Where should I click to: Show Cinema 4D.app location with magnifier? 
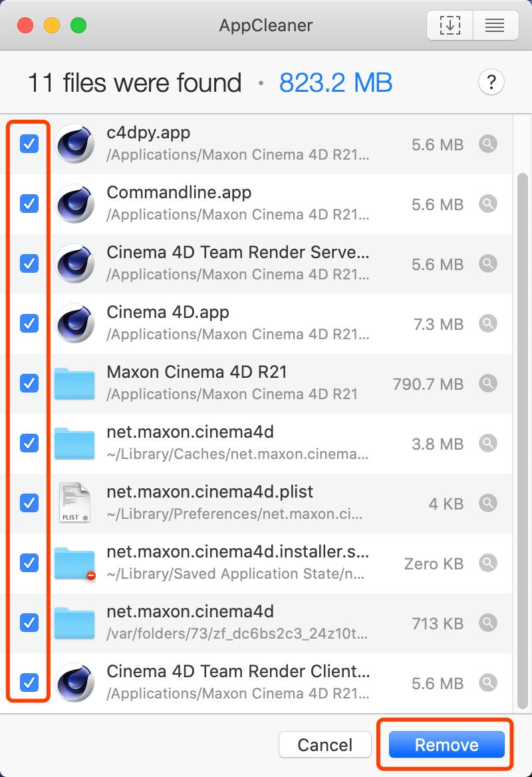[x=488, y=323]
